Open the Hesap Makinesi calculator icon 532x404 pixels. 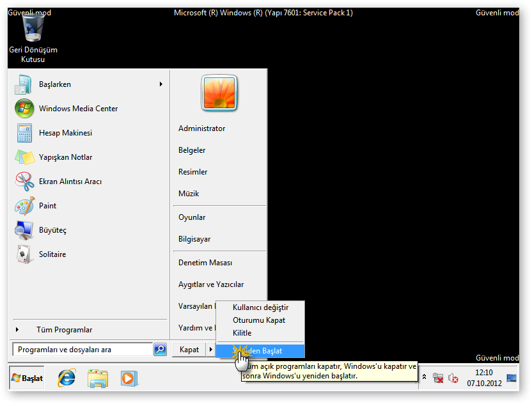pos(24,133)
